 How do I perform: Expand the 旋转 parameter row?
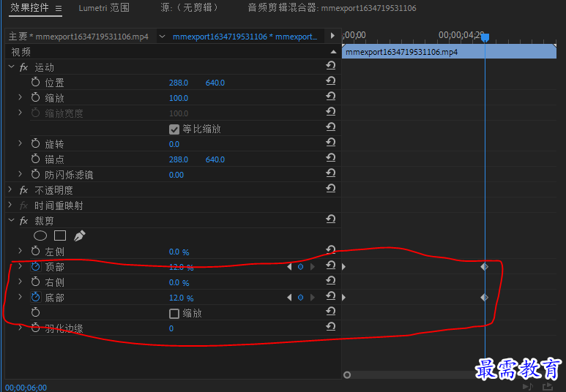tap(21, 143)
